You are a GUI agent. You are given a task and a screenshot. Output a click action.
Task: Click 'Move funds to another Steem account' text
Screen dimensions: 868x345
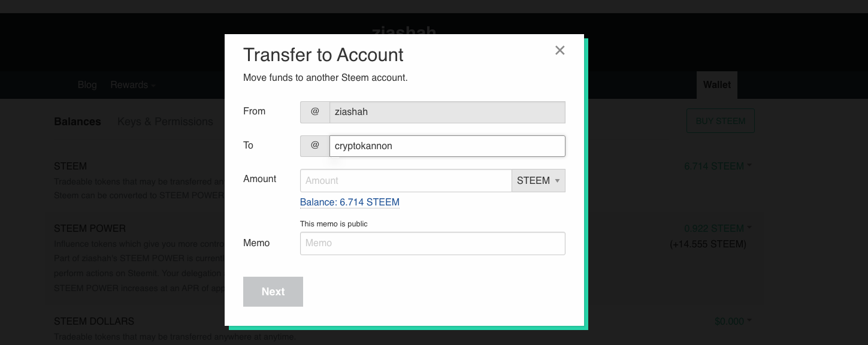(325, 78)
